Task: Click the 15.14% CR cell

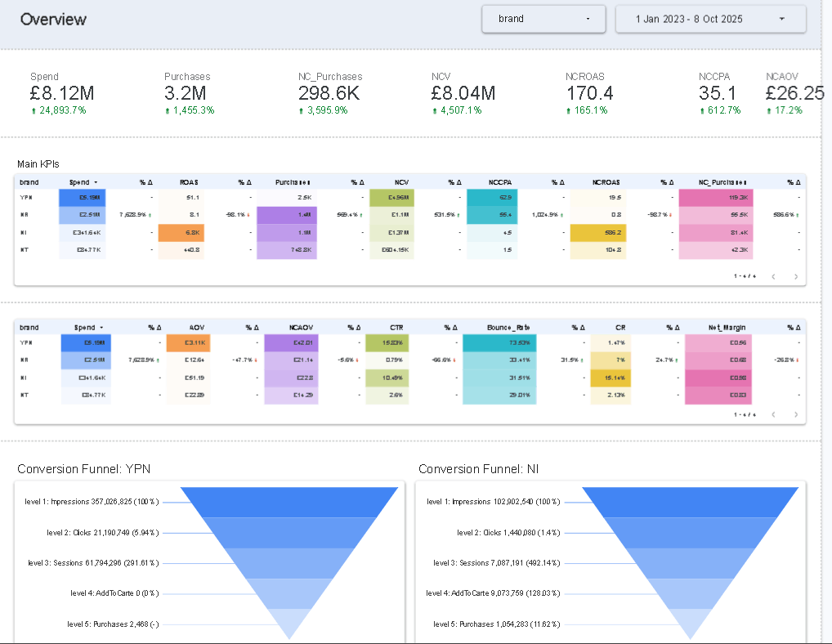Action: click(x=611, y=378)
